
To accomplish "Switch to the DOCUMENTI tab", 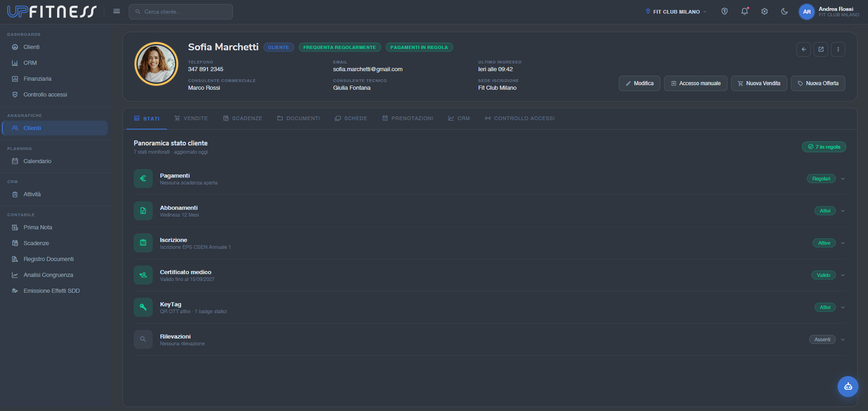I will click(x=298, y=119).
